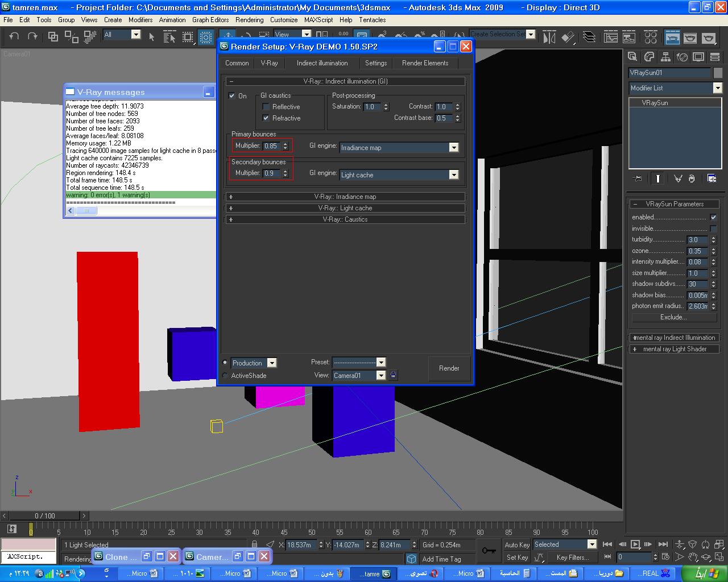
Task: Click Bind to Space Warp icon
Action: click(x=90, y=36)
